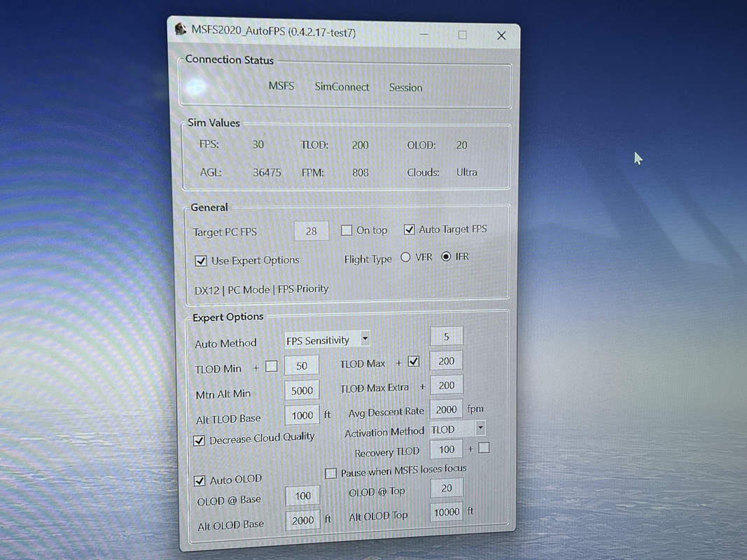Image resolution: width=747 pixels, height=560 pixels.
Task: Click the MSFS connection label
Action: pos(281,86)
